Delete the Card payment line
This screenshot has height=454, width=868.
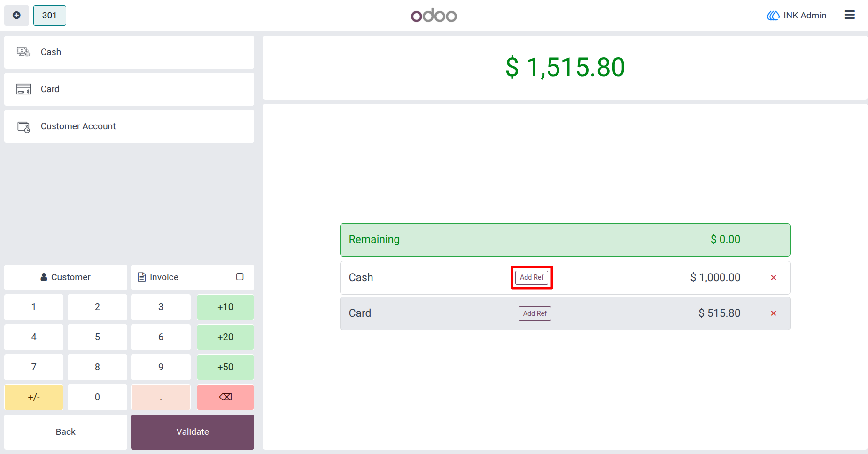[773, 313]
